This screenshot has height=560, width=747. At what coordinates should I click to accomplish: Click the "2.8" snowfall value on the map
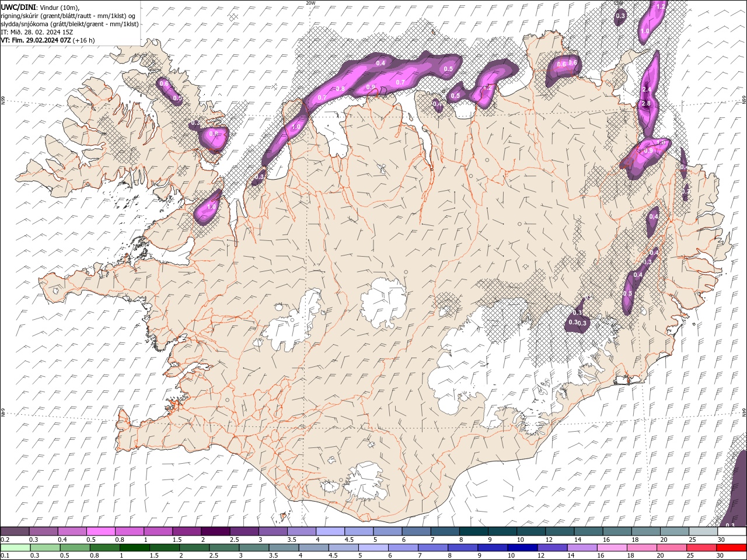[x=645, y=103]
